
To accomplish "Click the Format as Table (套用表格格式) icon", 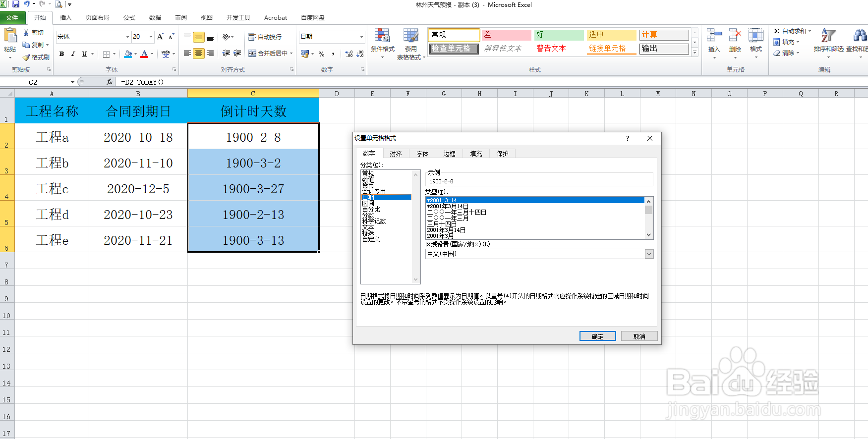I will coord(411,36).
